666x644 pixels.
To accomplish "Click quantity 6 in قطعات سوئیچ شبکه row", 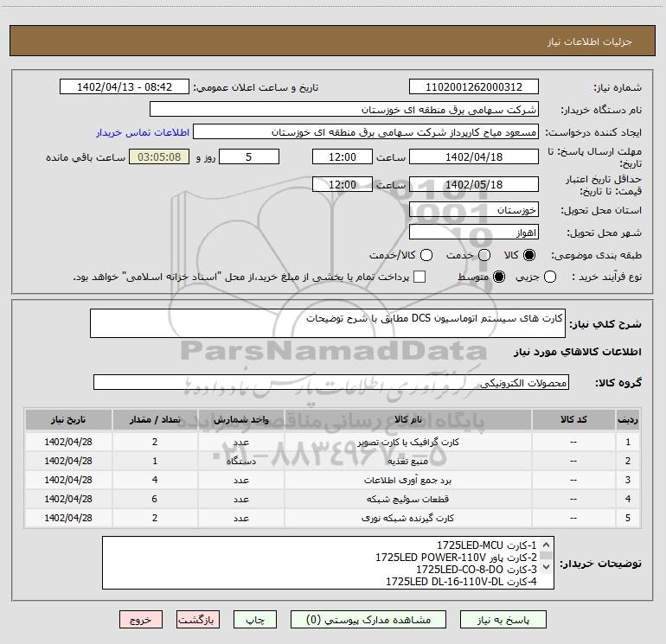I will coord(155,499).
